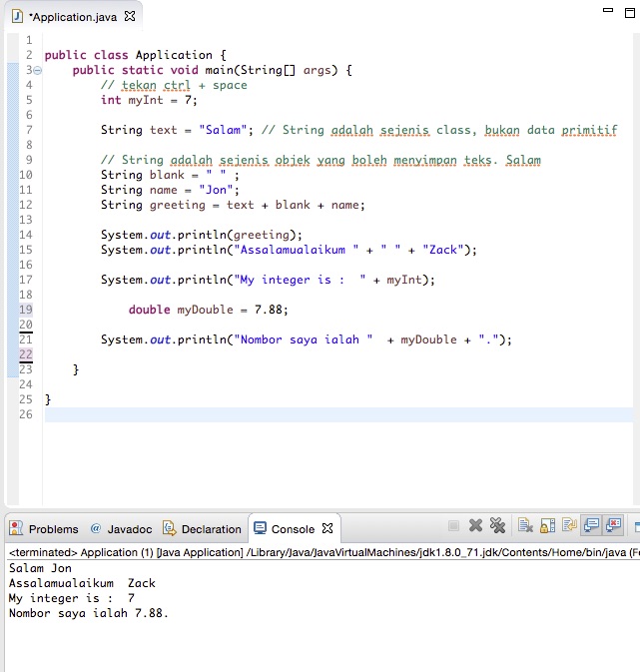
Task: Toggle Show Console on standard output change
Action: (x=591, y=526)
